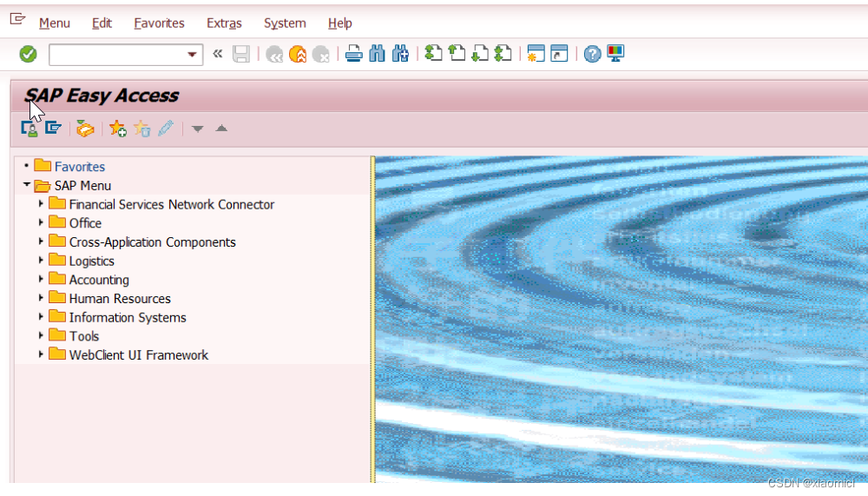Screen dimensions: 868x496
Task: Expand the Logistics folder arrow
Action: coord(41,261)
